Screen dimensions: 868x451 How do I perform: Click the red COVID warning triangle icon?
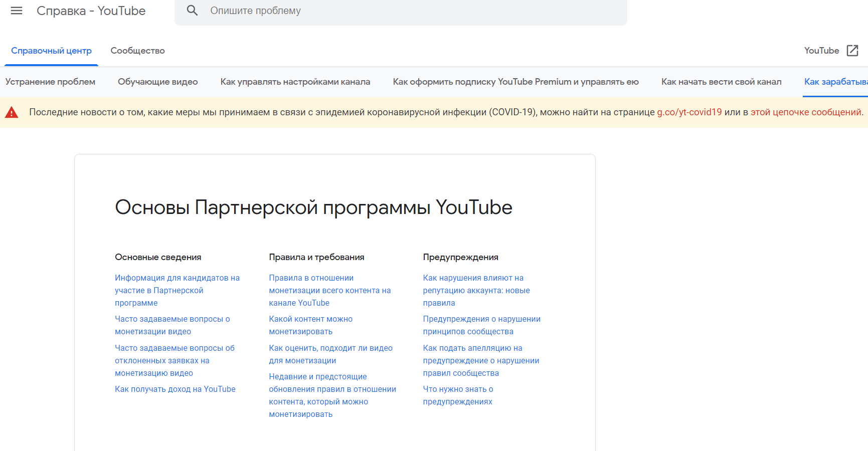coord(12,112)
